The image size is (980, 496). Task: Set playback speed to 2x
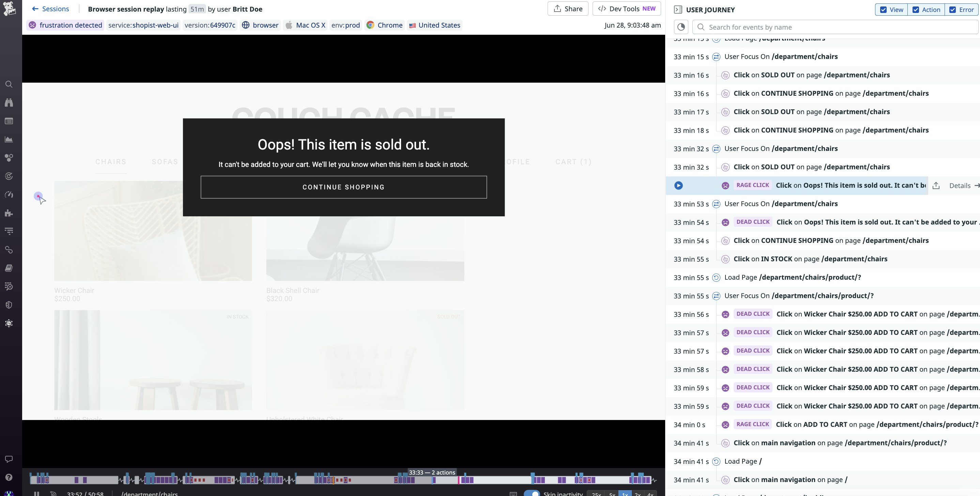[x=638, y=494]
